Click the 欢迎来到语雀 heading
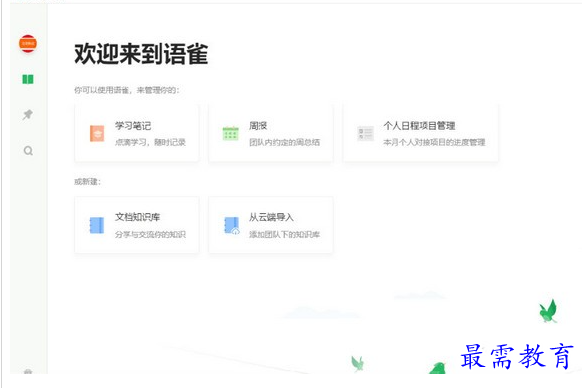Screen dimensions: 582x388 (x=141, y=54)
